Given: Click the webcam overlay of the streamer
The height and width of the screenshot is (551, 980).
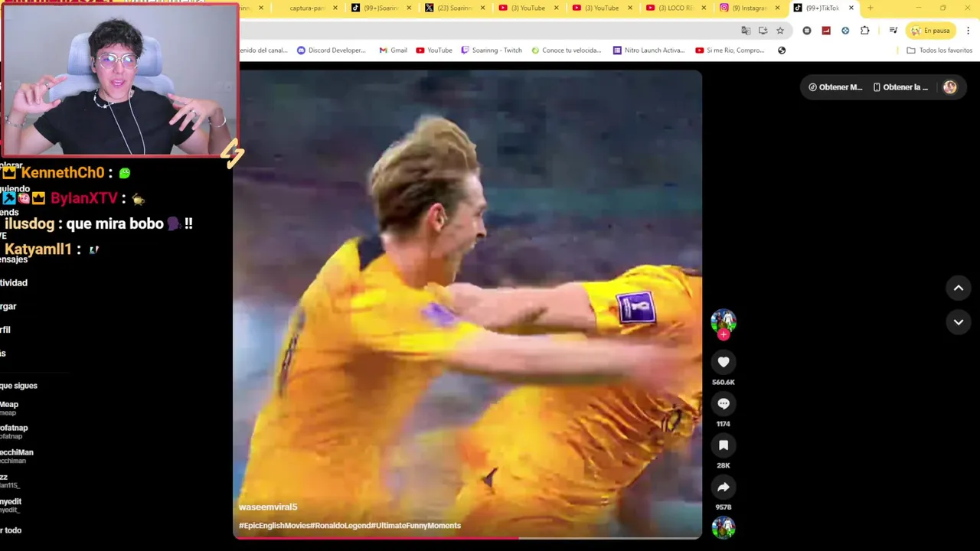Looking at the screenshot, I should (119, 80).
